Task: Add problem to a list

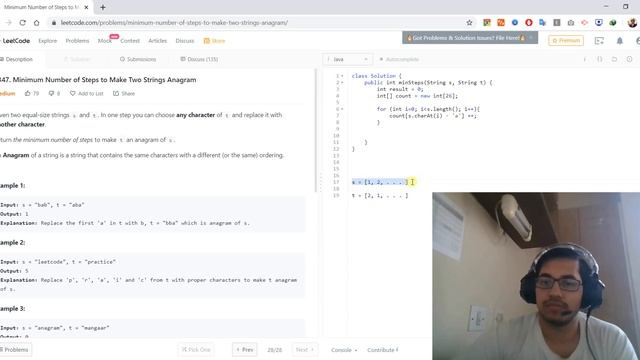Action: click(x=87, y=93)
